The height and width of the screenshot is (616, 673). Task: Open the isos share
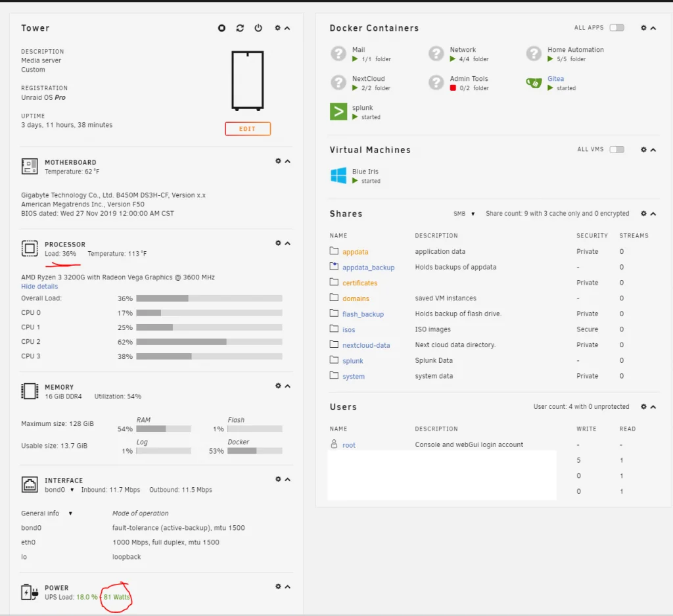(348, 329)
